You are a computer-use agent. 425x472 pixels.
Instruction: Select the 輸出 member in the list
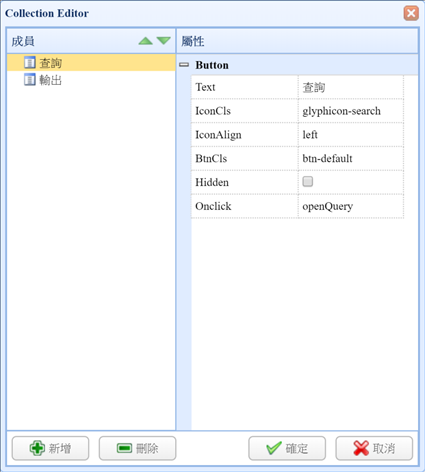point(91,80)
